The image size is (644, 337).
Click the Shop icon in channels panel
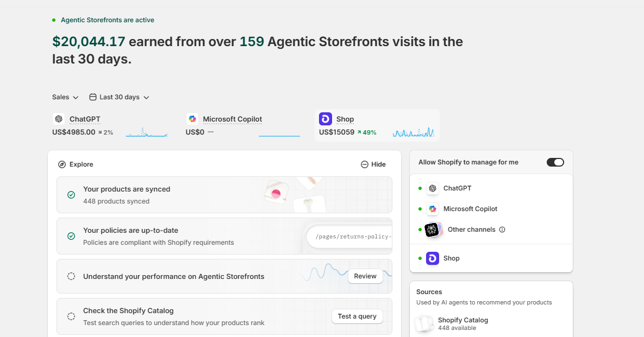433,258
